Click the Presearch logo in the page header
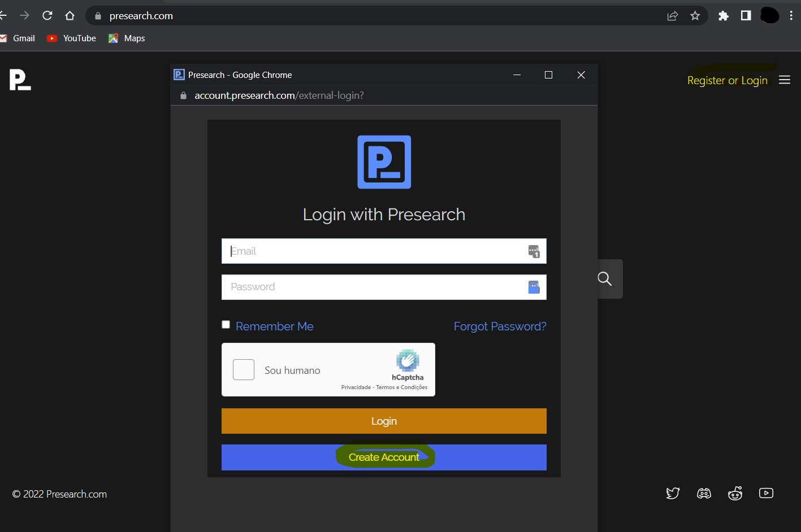Viewport: 801px width, 532px height. (20, 80)
